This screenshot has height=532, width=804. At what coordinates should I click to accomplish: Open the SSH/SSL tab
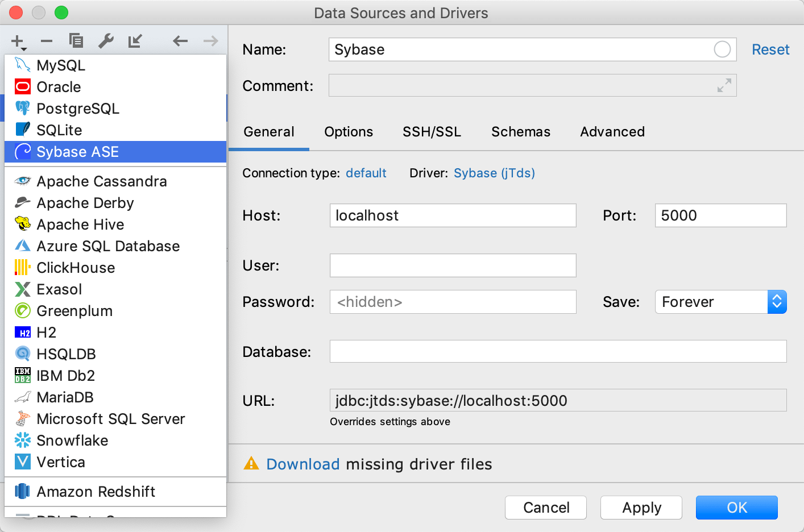(x=432, y=132)
